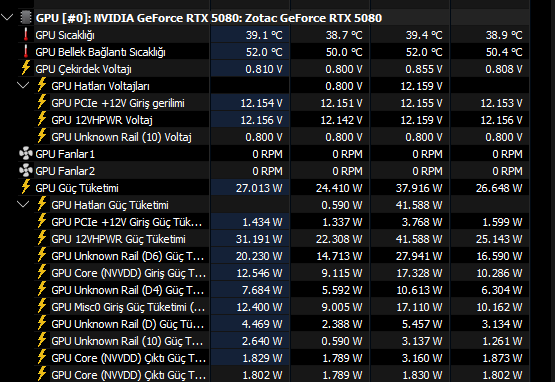Screen dimensions: 555x382
Task: Select the GPU Çekirdek Voltajı row label
Action: pyautogui.click(x=83, y=69)
